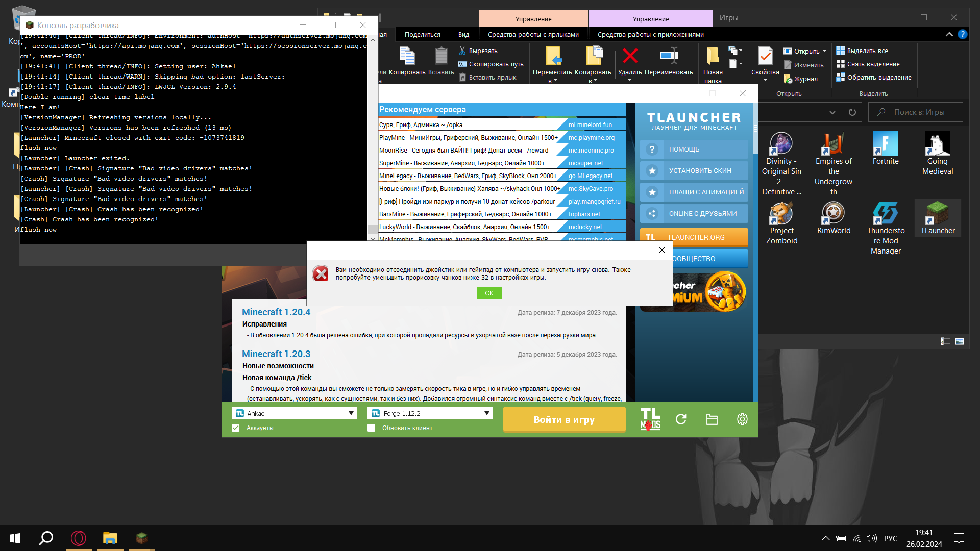Image resolution: width=980 pixels, height=551 pixels.
Task: Launch TLauncher from the taskbar icon
Action: click(x=141, y=538)
